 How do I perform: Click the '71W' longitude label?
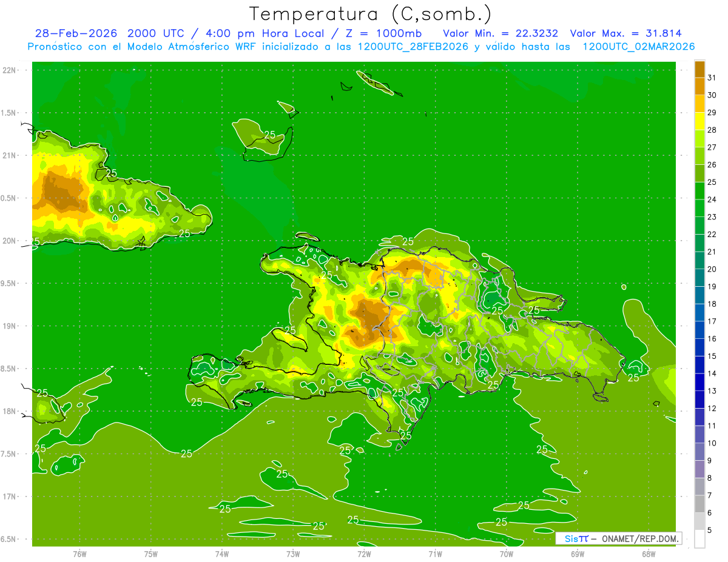435,554
